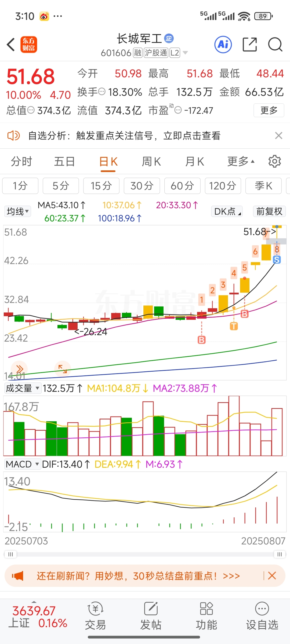The image size is (290, 644).
Task: Tap the end date 20250807
Action: click(x=263, y=541)
